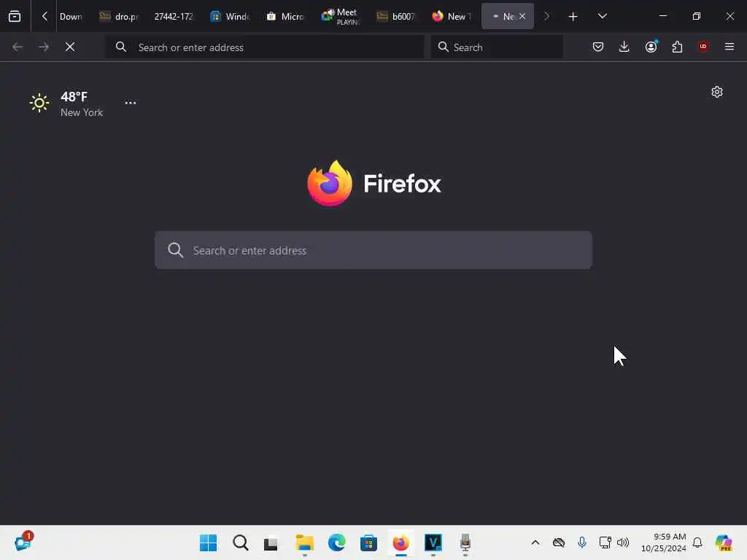Select Firefox icon on taskbar
747x560 pixels.
pos(401,542)
